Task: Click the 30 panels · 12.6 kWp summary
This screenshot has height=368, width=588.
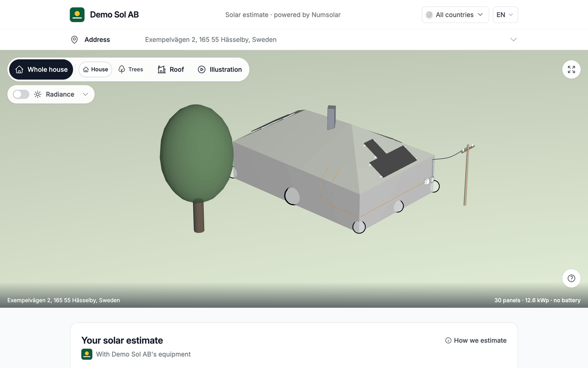Action: point(538,300)
